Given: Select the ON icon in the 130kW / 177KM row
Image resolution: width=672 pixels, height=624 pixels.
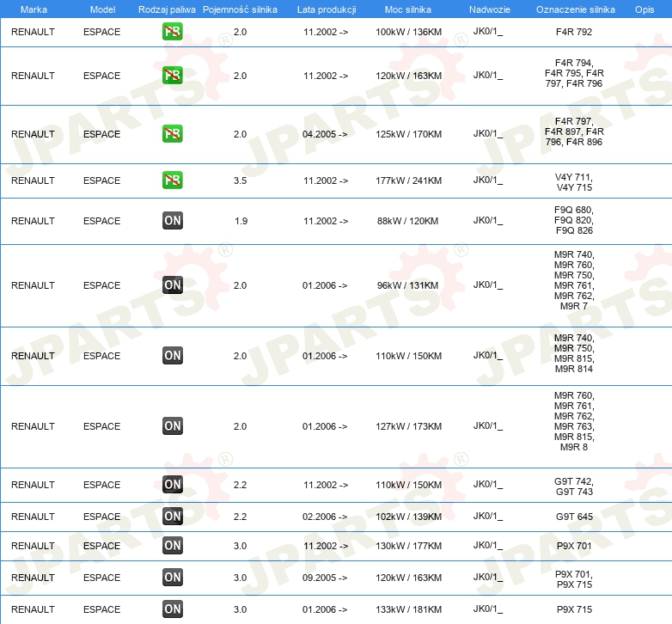Looking at the screenshot, I should pos(173,546).
